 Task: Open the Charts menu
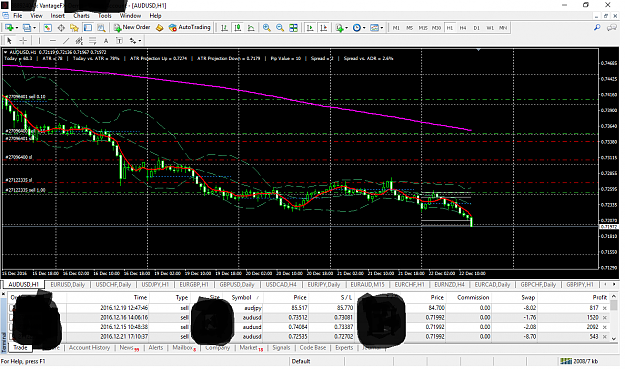click(81, 16)
